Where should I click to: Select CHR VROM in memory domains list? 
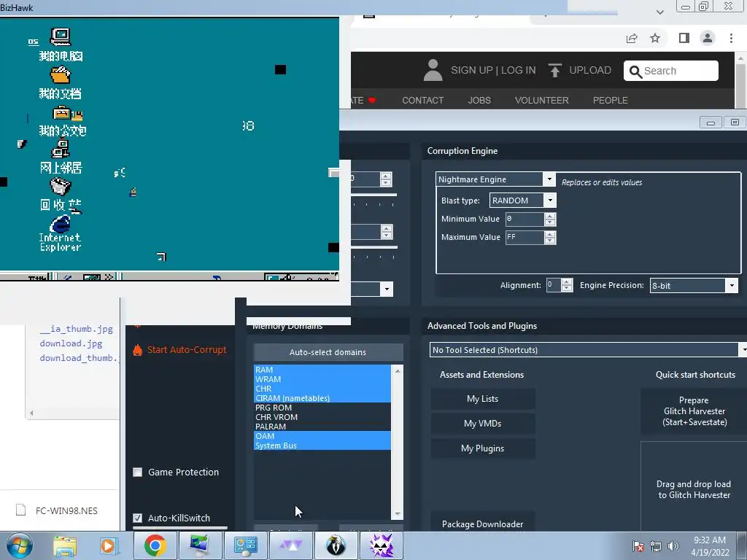322,417
